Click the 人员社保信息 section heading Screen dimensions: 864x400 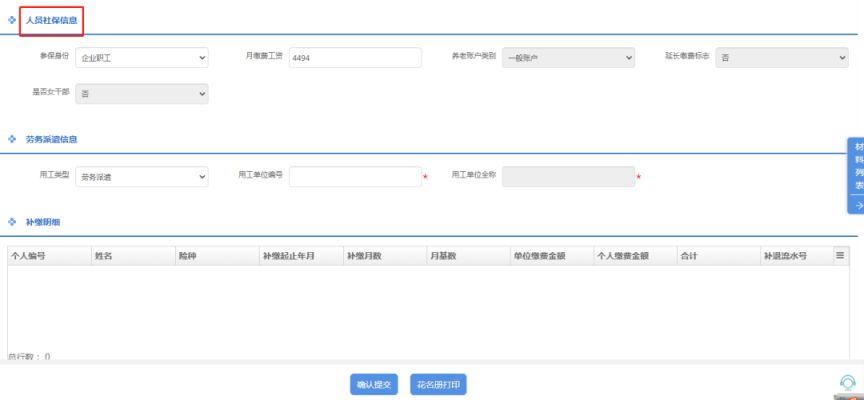[51, 20]
